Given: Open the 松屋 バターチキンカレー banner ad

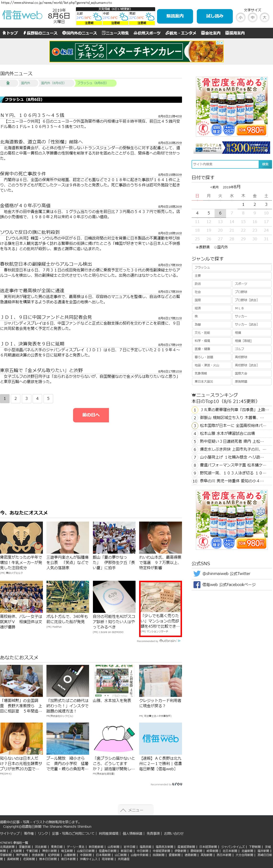Looking at the screenshot, I should click(x=136, y=52).
